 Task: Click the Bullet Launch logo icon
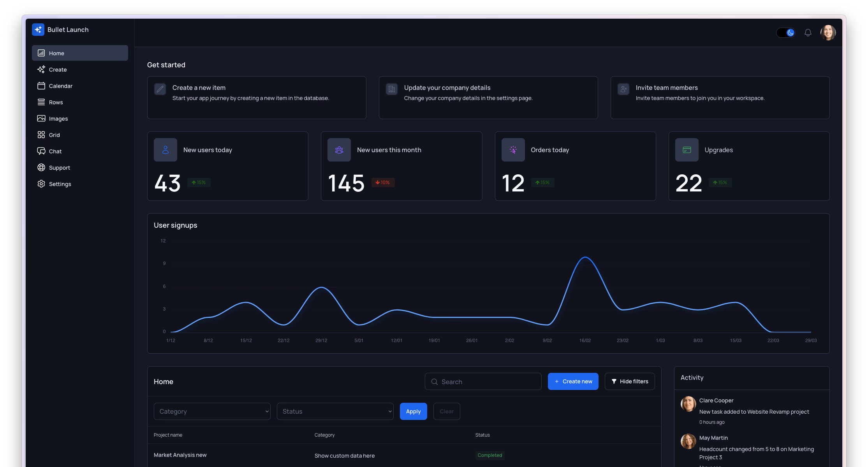(38, 29)
